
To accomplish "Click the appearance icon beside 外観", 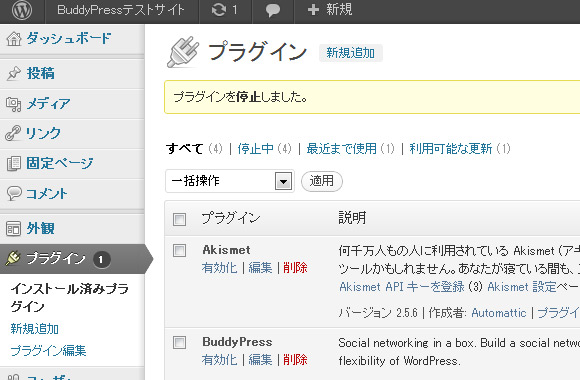I will (x=14, y=229).
